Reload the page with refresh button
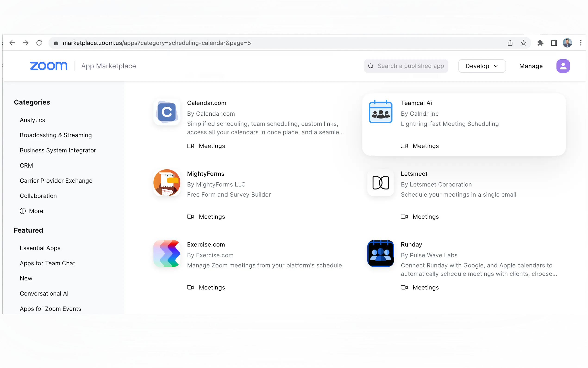The image size is (588, 368). coord(39,43)
